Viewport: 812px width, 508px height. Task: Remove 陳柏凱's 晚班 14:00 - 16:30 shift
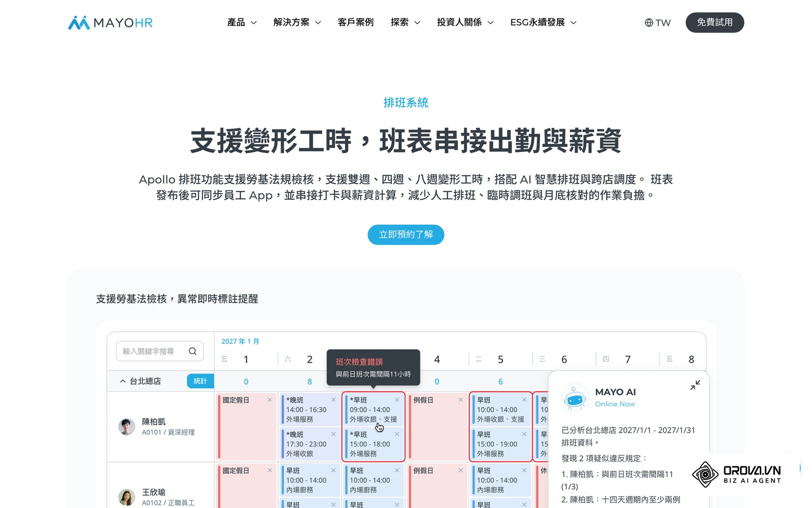(x=333, y=400)
